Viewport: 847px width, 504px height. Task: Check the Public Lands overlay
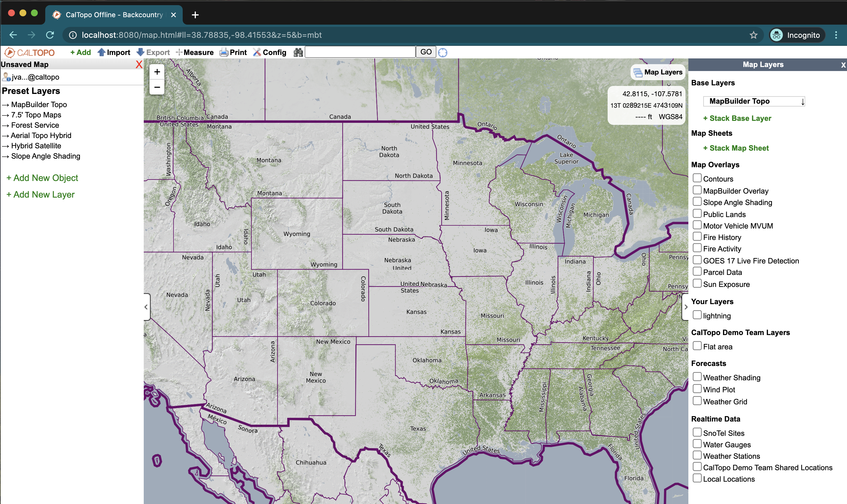tap(697, 213)
